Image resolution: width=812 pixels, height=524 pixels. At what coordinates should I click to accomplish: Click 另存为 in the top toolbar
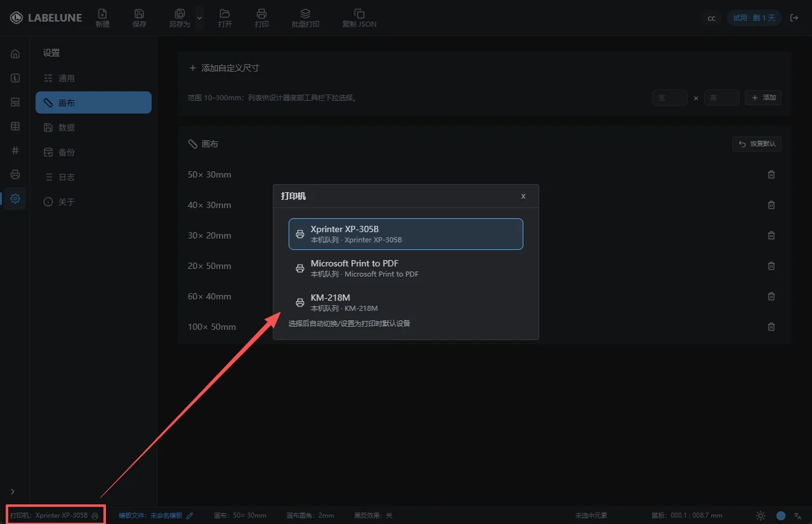pyautogui.click(x=180, y=18)
